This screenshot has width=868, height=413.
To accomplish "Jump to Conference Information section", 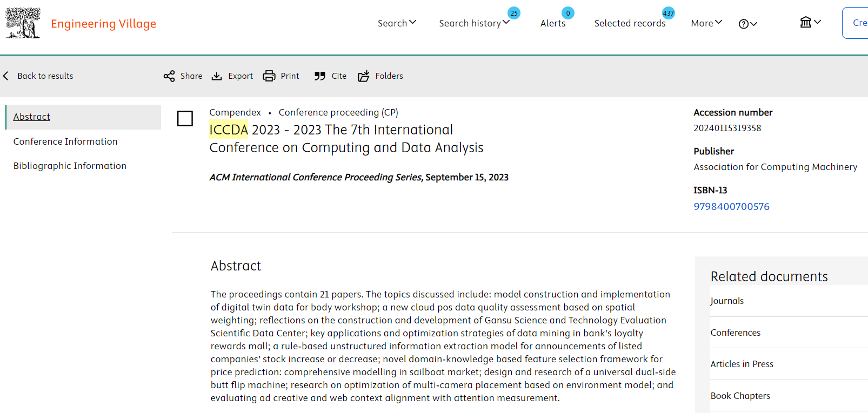I will (x=65, y=141).
